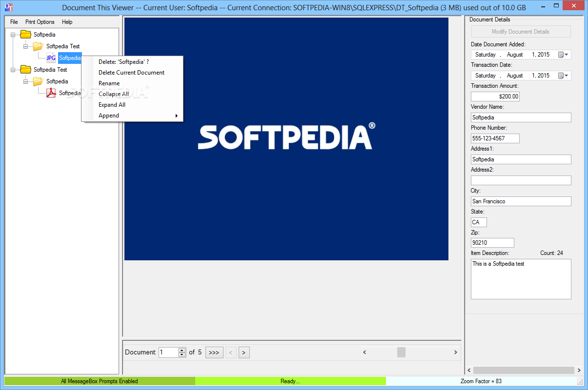The width and height of the screenshot is (588, 390).
Task: Select Collapse All in context menu
Action: [x=133, y=94]
